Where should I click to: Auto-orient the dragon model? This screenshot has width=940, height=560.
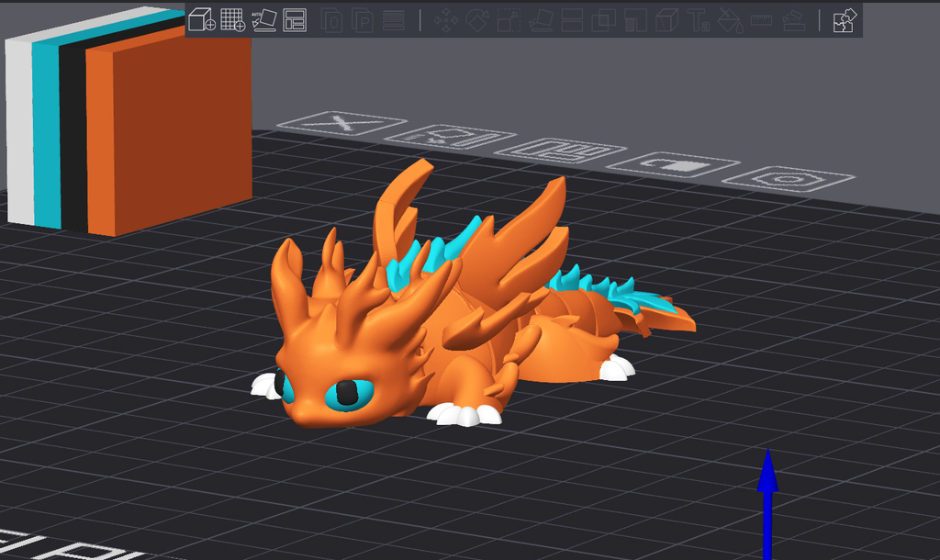[264, 20]
